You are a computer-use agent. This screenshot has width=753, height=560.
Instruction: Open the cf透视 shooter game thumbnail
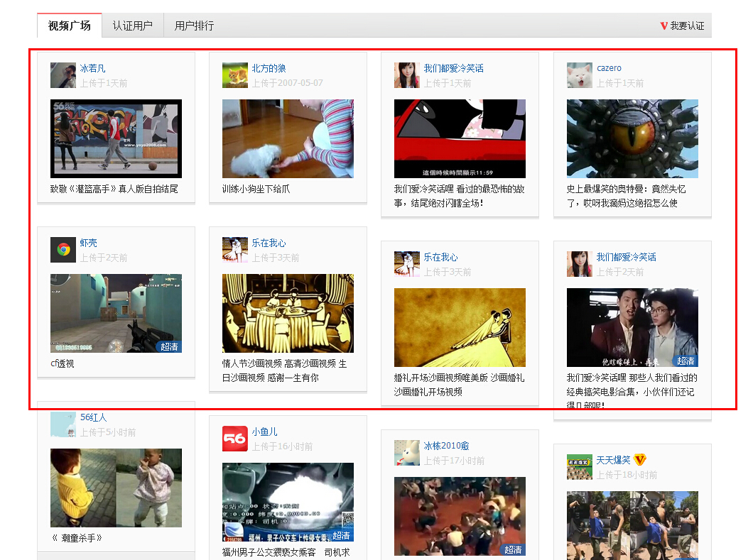[116, 313]
